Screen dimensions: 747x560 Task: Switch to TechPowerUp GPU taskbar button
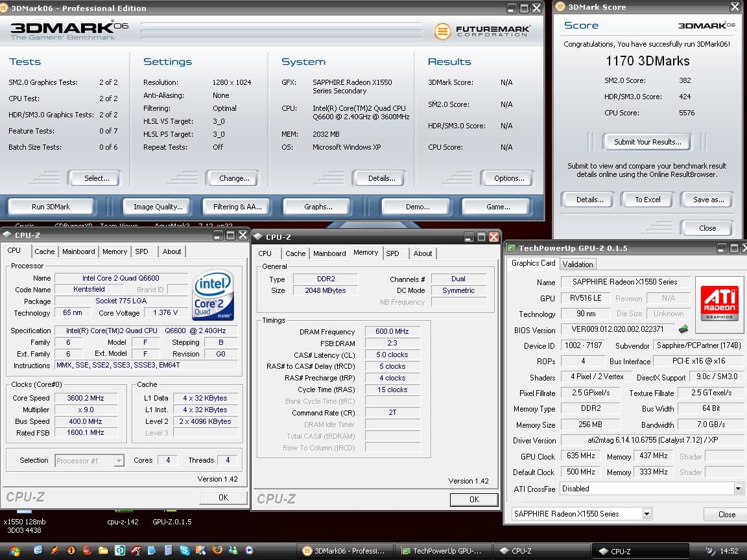[444, 551]
